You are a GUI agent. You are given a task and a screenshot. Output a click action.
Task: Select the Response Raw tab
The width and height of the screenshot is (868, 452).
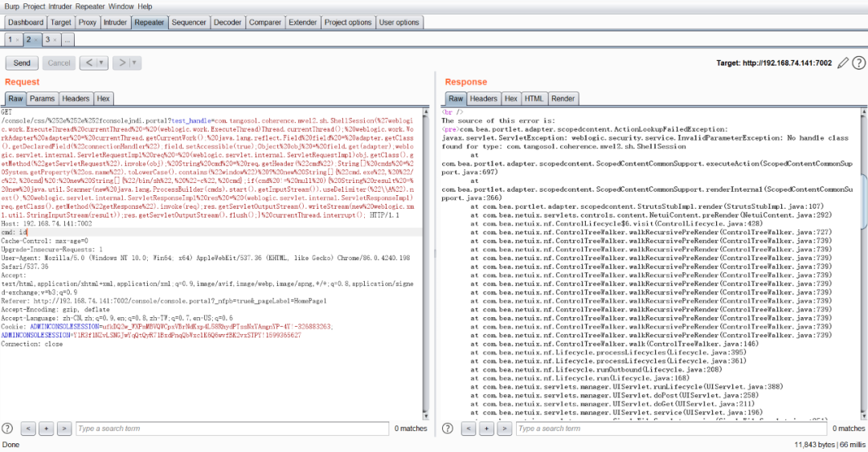(456, 99)
